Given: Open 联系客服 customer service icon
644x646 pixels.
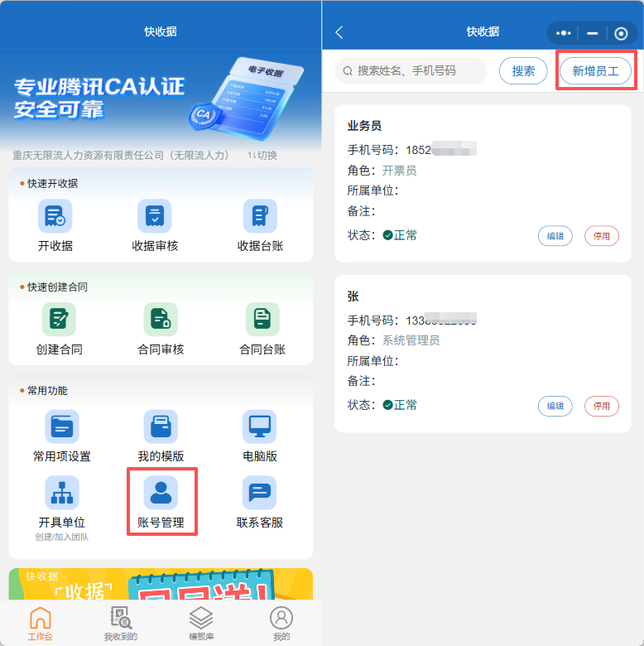Looking at the screenshot, I should (x=259, y=493).
